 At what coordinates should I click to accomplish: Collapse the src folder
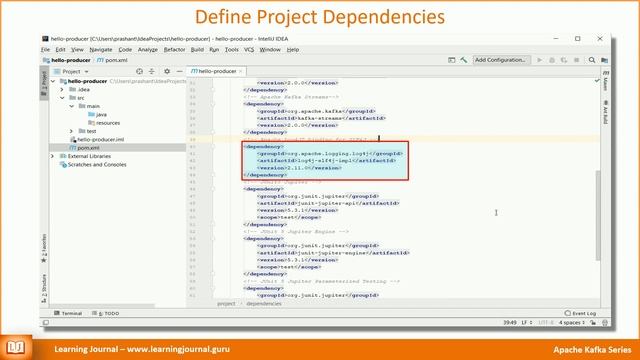[62, 98]
